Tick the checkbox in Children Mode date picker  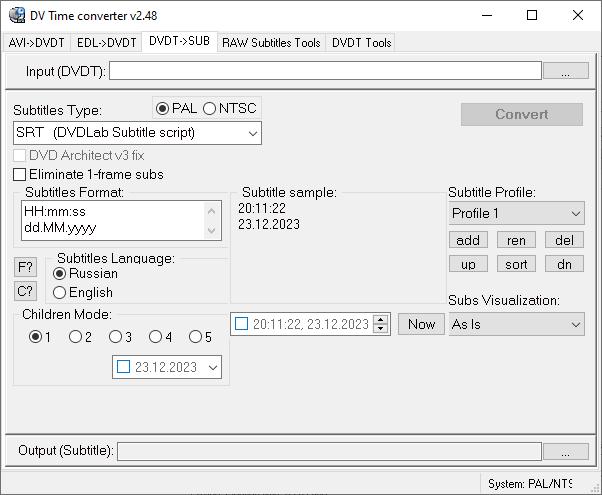[x=123, y=367]
